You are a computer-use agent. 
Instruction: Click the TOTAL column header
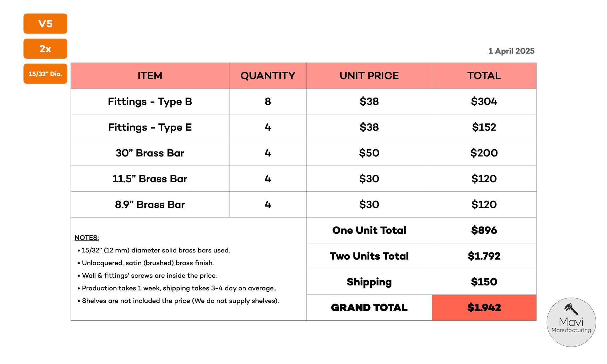484,76
